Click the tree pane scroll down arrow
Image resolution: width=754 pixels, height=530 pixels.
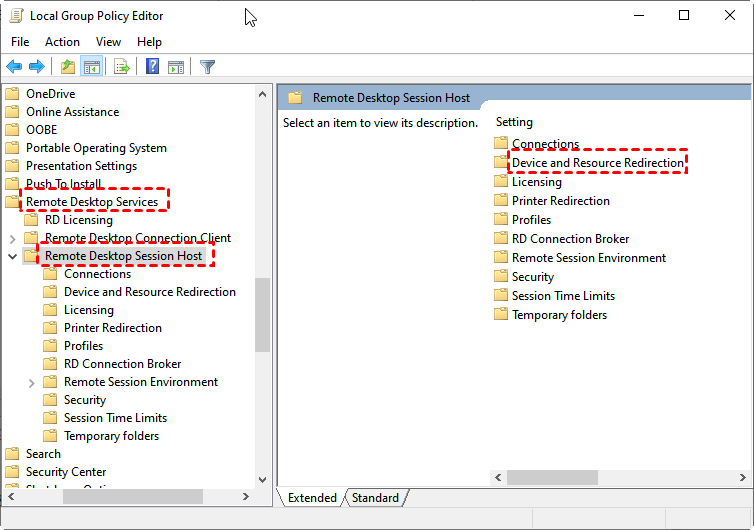click(263, 479)
